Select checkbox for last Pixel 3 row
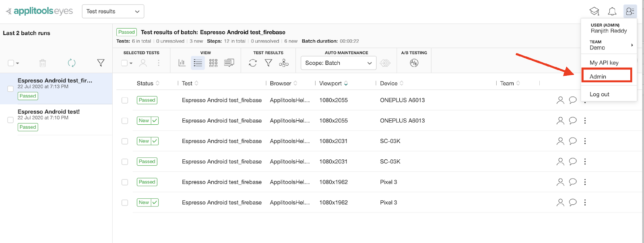Screen dimensions: 644x243 click(125, 203)
